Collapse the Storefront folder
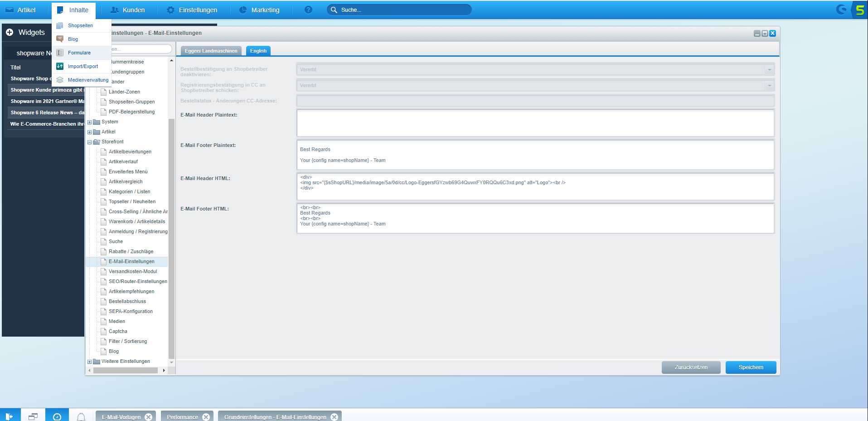This screenshot has width=868, height=421. point(89,142)
